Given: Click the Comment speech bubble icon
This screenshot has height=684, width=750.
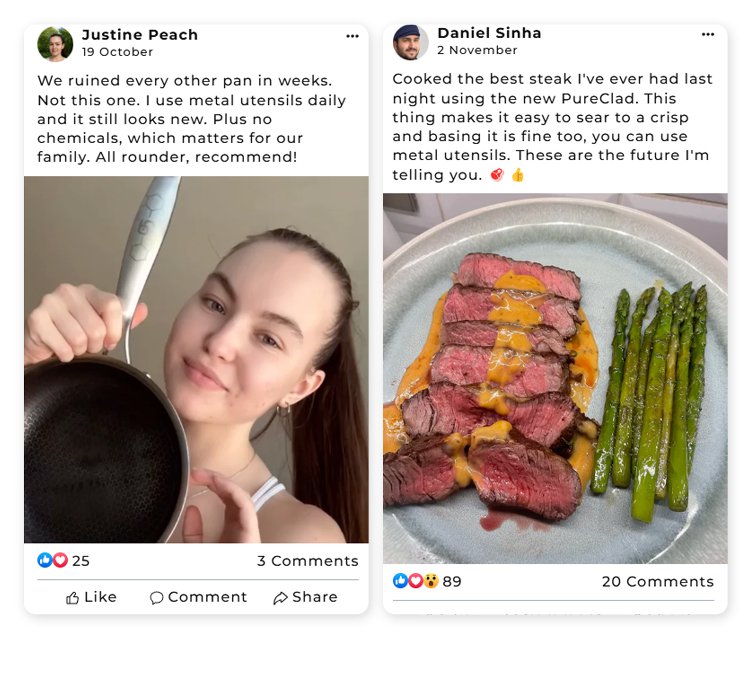Looking at the screenshot, I should (156, 598).
